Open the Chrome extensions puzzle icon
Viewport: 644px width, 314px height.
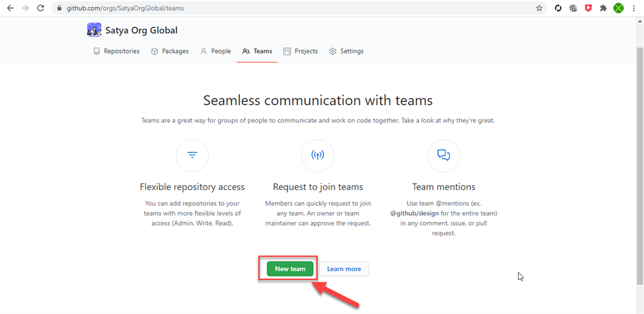pyautogui.click(x=603, y=8)
